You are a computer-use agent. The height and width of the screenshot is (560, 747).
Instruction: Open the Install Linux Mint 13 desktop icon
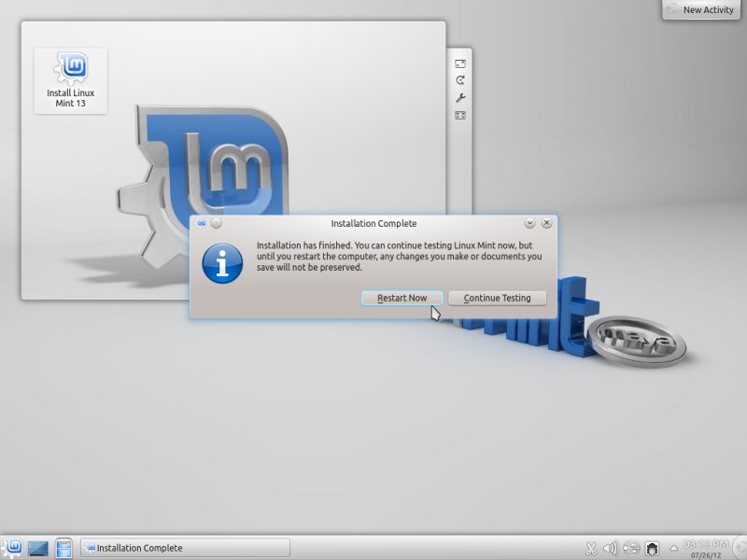click(71, 81)
